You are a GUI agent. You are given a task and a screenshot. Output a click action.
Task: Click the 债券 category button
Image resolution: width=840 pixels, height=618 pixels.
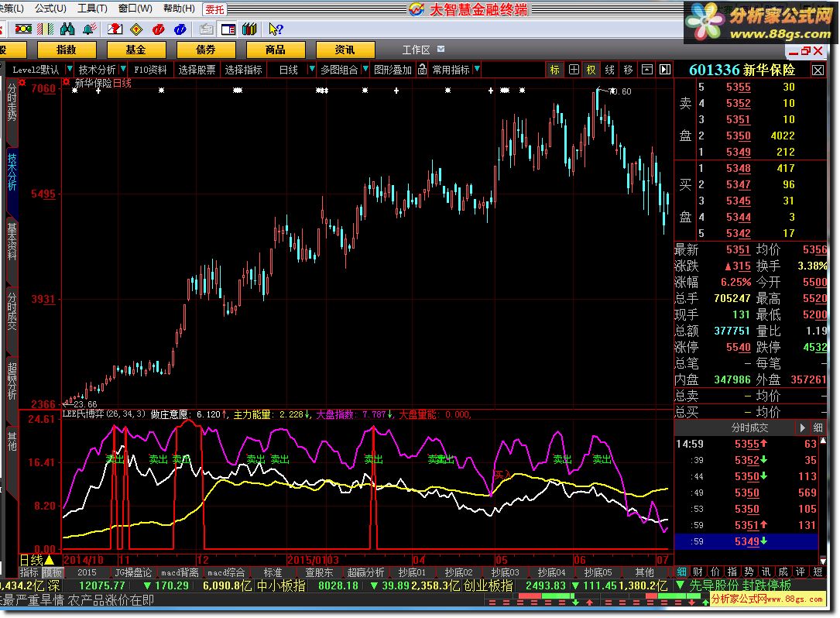tap(206, 50)
